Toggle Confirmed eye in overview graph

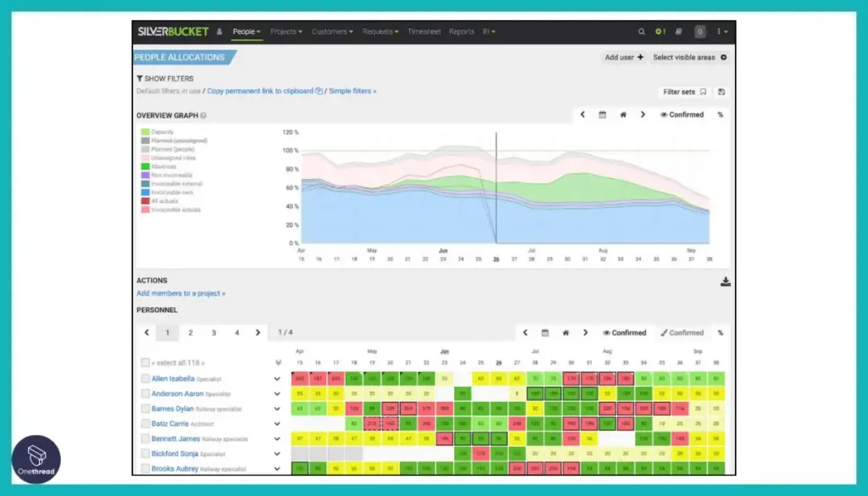pyautogui.click(x=682, y=114)
